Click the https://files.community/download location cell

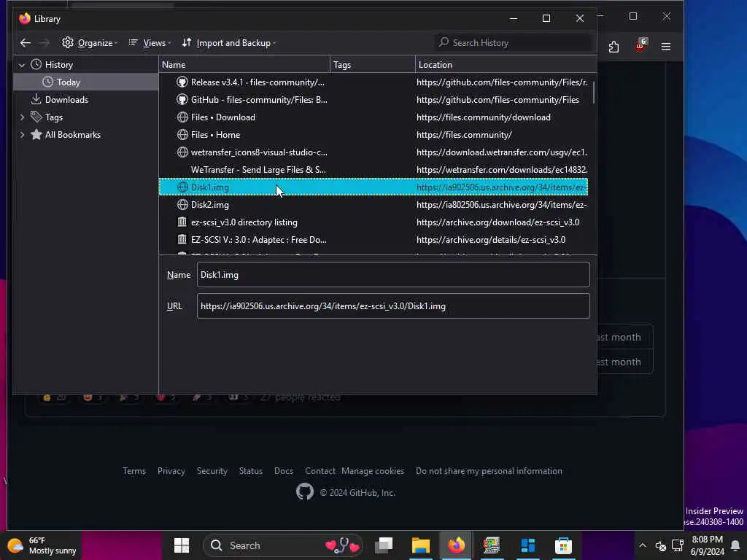(x=484, y=117)
